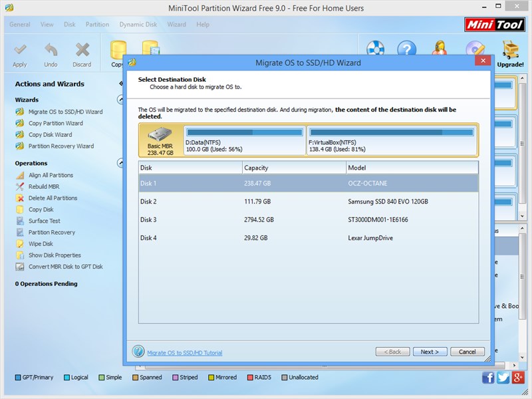Screen dimensions: 532x399
Task: Click the Mirrored legend swatch
Action: [x=211, y=378]
